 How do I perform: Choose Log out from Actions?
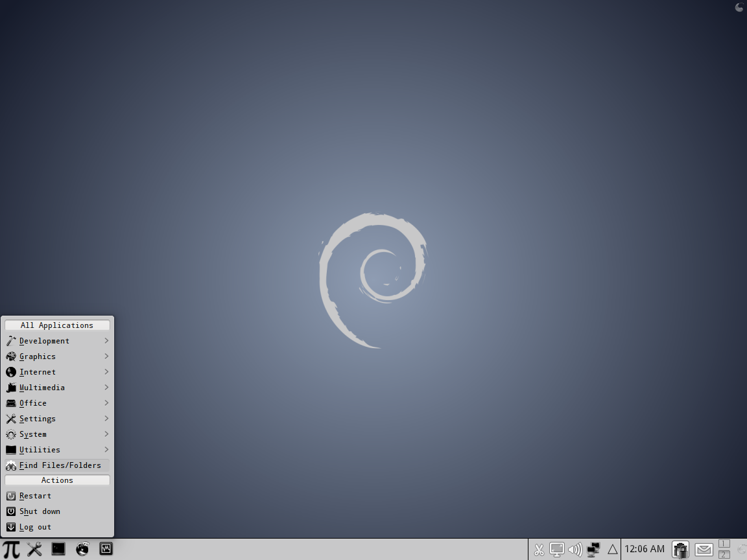[57, 527]
